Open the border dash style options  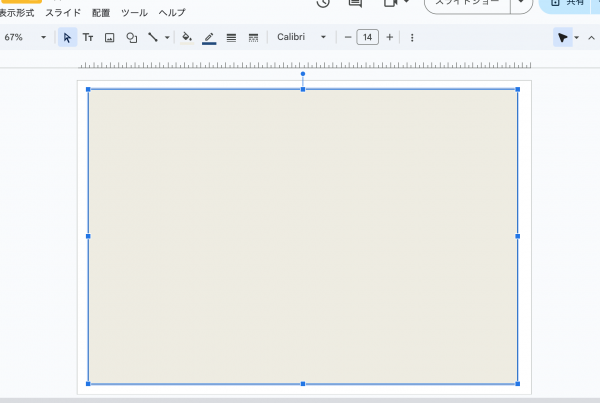[x=253, y=38]
